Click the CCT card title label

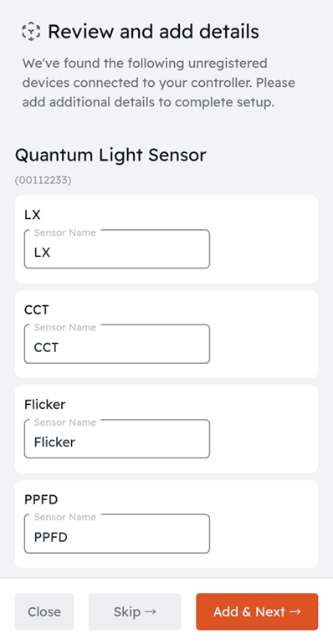click(37, 309)
